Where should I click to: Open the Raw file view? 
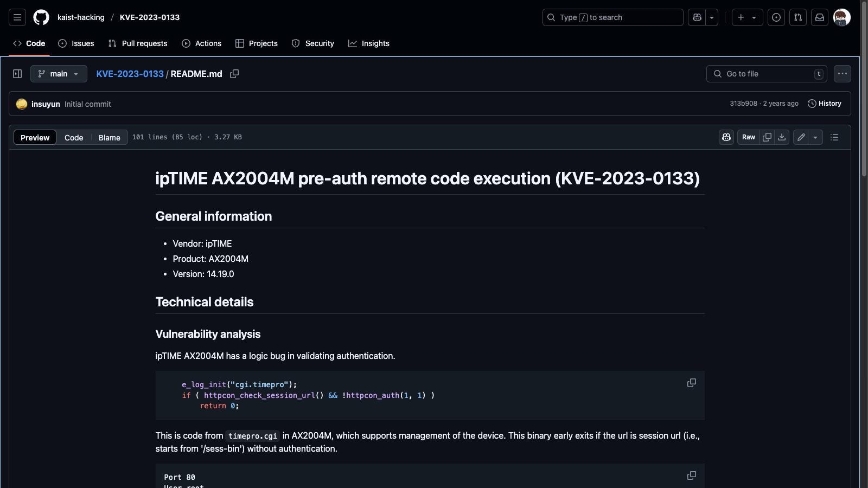click(x=749, y=137)
